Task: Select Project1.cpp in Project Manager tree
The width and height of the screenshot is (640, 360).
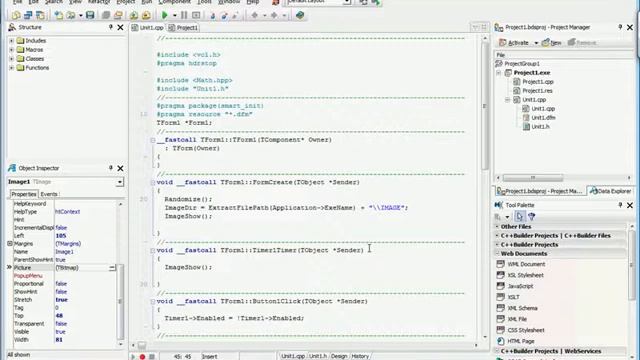Action: pos(538,82)
